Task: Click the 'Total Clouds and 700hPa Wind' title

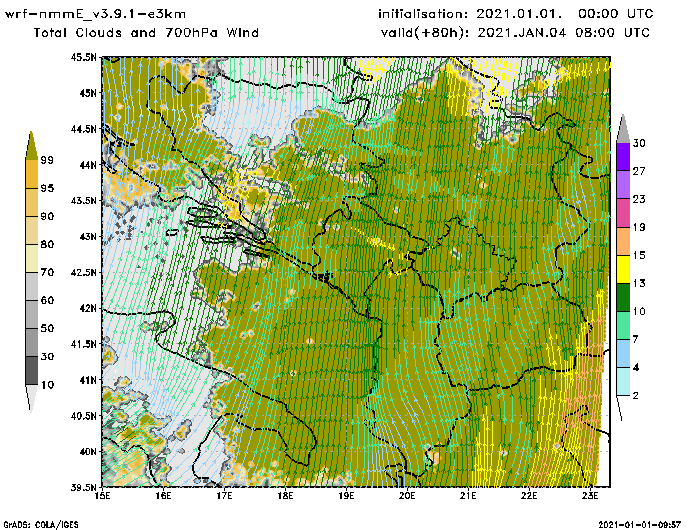Action: (146, 33)
